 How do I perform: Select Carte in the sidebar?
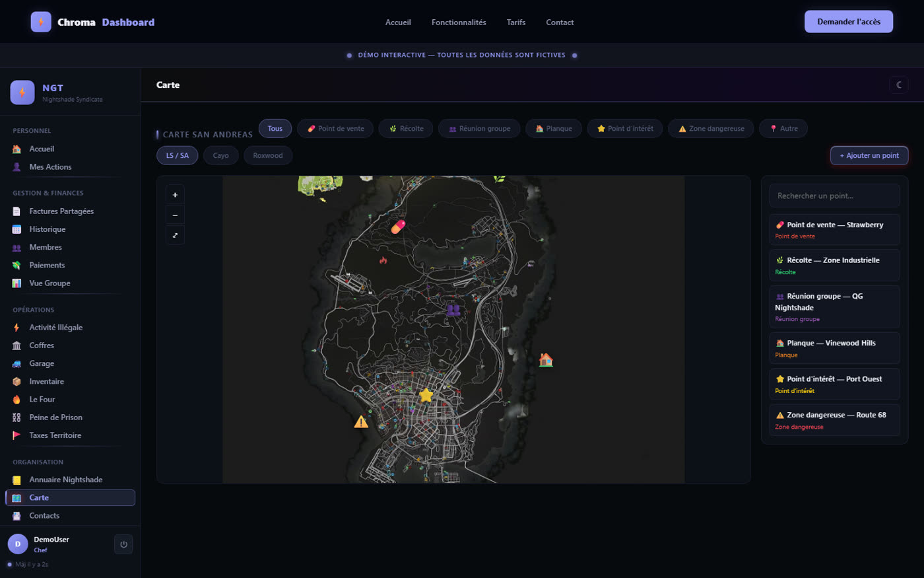tap(70, 497)
